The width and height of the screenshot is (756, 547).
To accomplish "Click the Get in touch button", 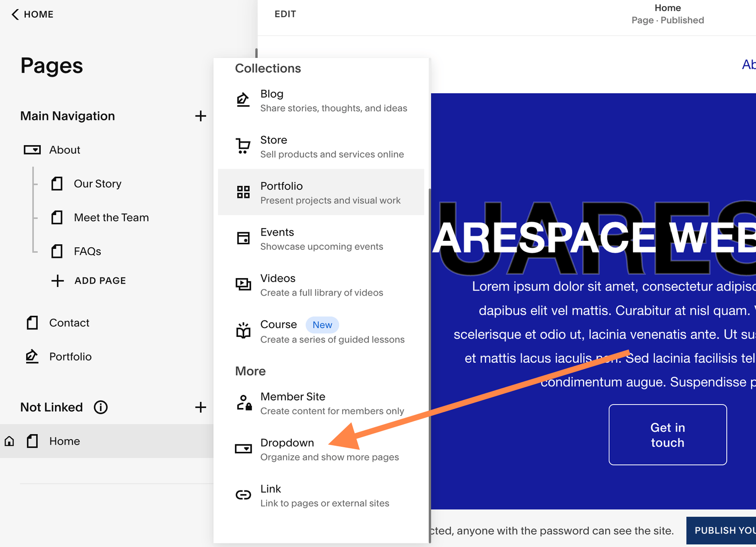I will point(667,435).
